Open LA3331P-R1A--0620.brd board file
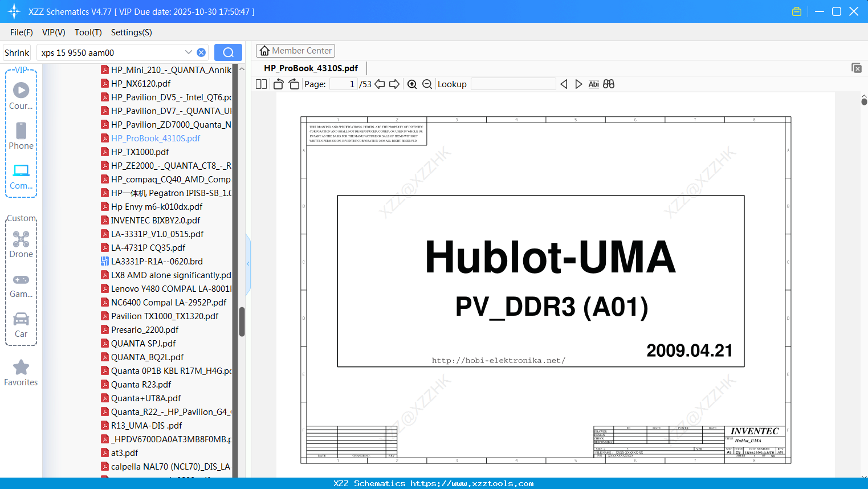The width and height of the screenshot is (868, 489). coord(152,261)
